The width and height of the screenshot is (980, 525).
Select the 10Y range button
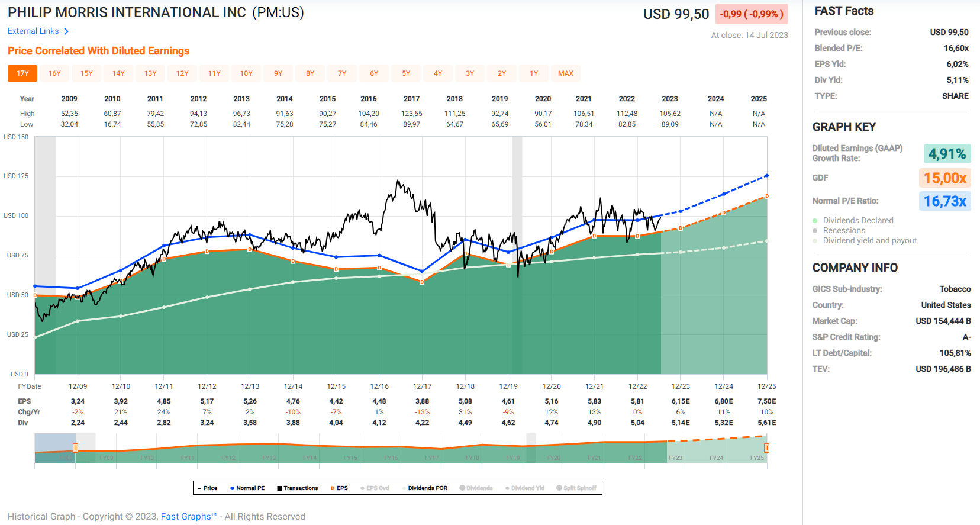pyautogui.click(x=246, y=73)
